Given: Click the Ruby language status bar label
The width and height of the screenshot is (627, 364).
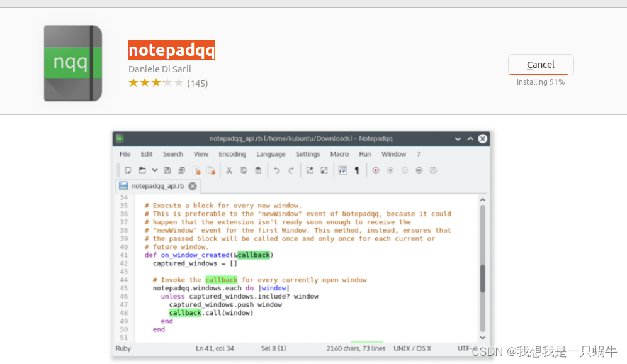Looking at the screenshot, I should pyautogui.click(x=123, y=348).
